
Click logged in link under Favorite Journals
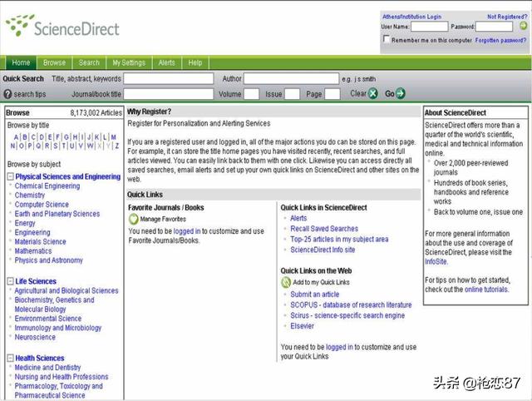187,231
